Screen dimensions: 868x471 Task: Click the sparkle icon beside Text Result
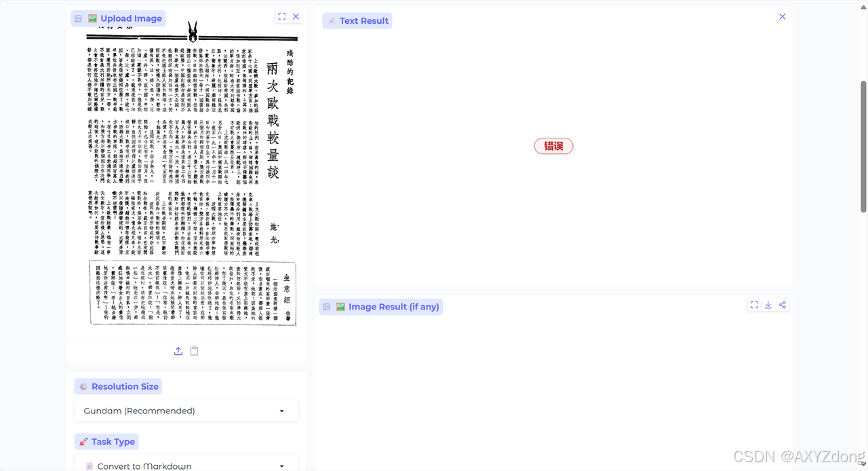click(x=331, y=20)
